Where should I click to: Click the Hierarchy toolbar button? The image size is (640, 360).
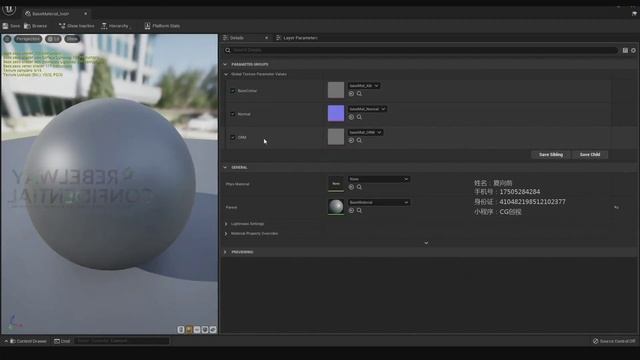click(x=115, y=26)
